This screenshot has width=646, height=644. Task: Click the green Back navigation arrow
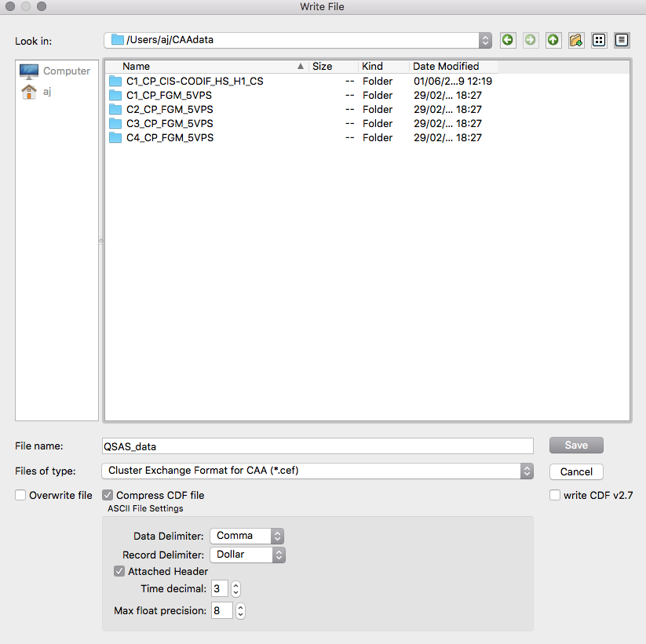click(x=508, y=40)
